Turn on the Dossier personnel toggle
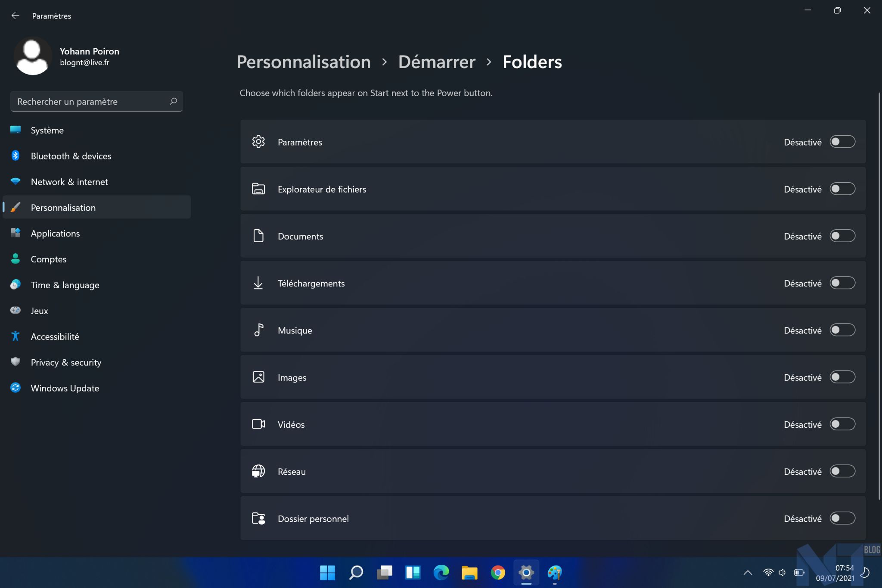 [842, 518]
